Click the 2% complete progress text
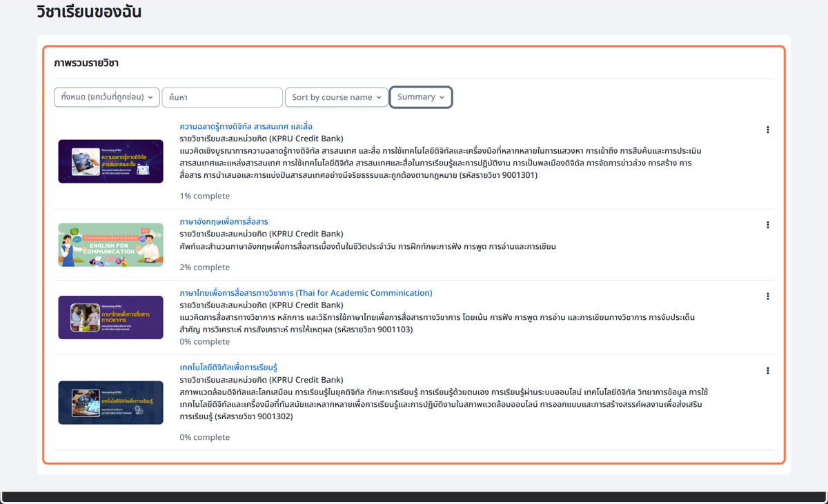Viewport: 828px width, 504px height. pyautogui.click(x=205, y=268)
